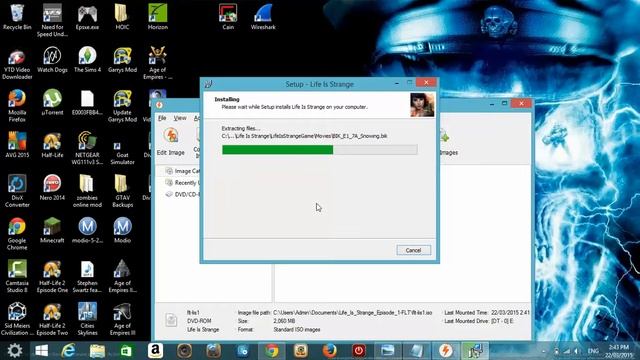This screenshot has width=640, height=360.
Task: Open modio-5-2 desktop icon
Action: click(87, 230)
